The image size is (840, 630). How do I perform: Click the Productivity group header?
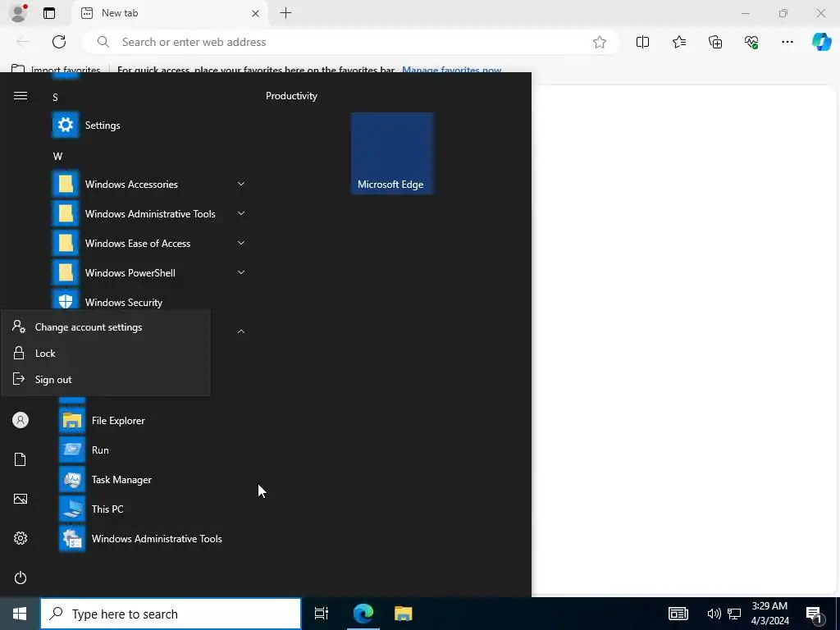(x=291, y=96)
